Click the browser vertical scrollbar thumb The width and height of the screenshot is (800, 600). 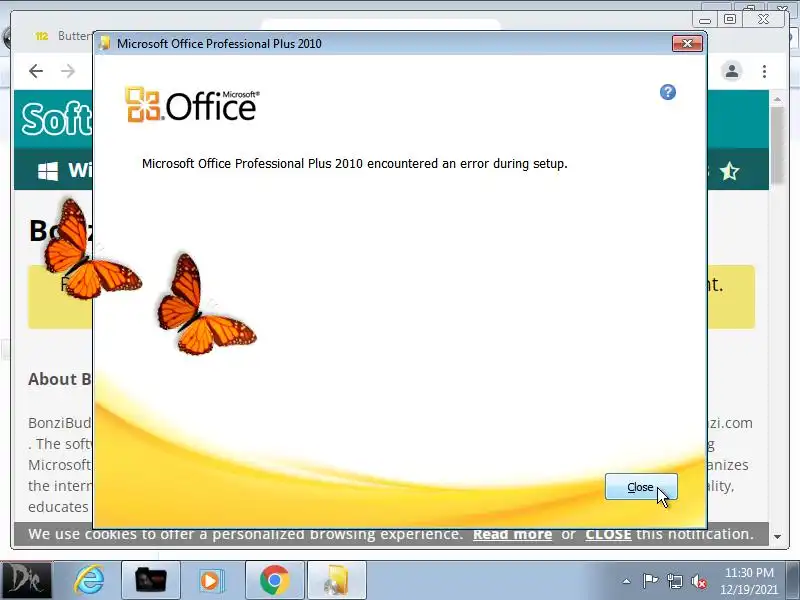pos(777,145)
